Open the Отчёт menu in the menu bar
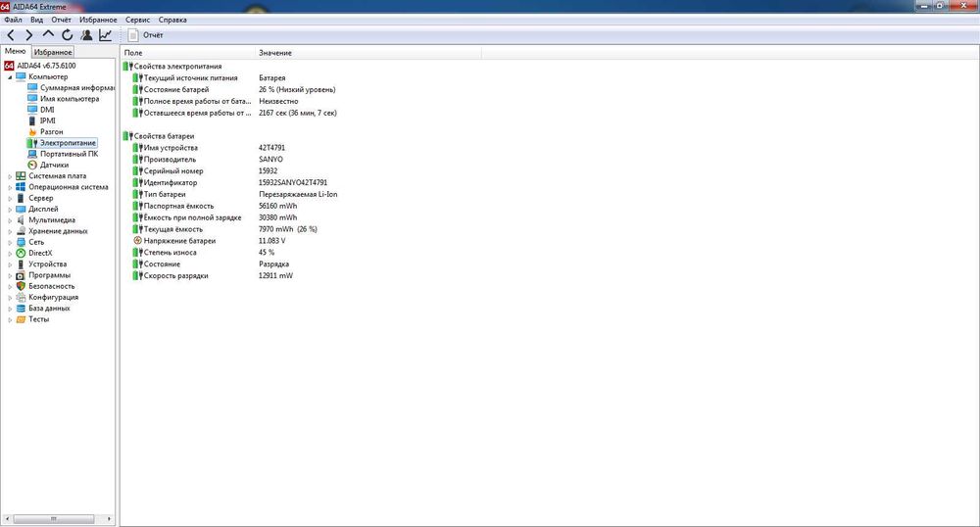Screen dimensions: 980x527 [x=61, y=20]
